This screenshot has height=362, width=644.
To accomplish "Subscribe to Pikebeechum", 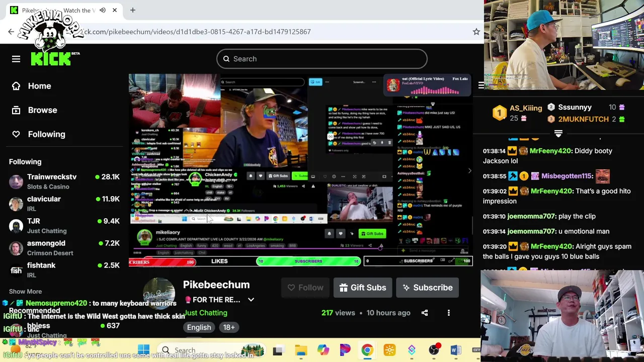I will click(x=427, y=288).
